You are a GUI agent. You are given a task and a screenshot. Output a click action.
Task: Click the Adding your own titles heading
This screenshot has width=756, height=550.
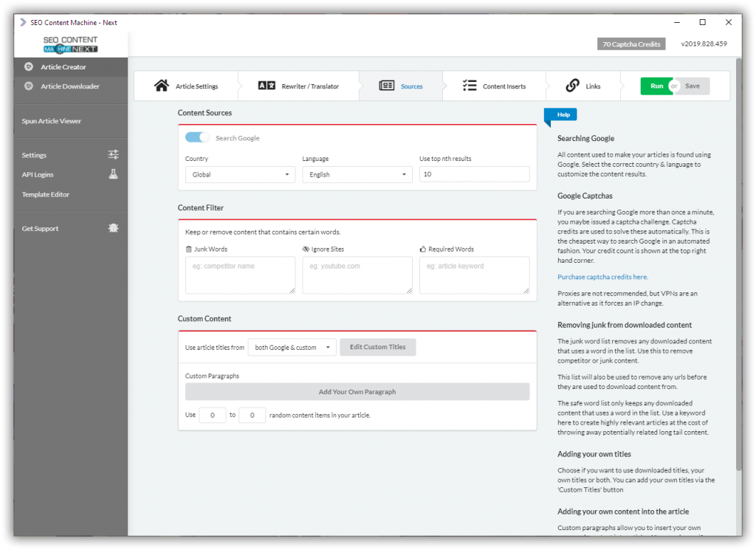pyautogui.click(x=594, y=454)
